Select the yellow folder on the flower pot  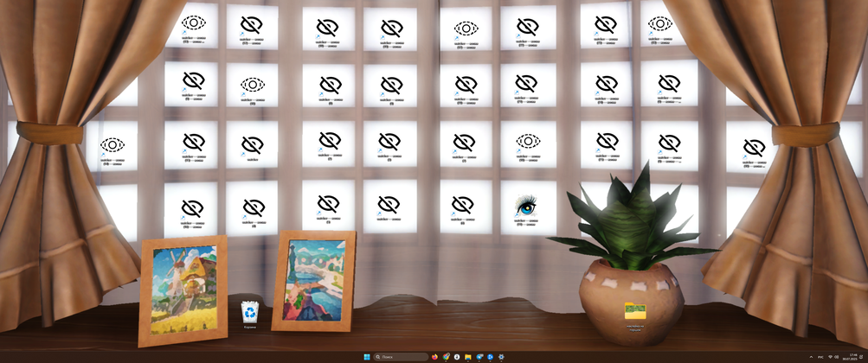coord(633,315)
